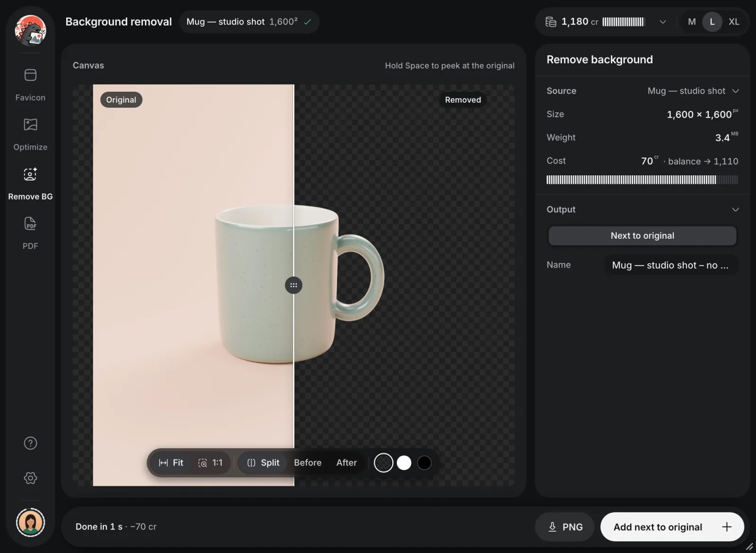Open user profile avatar at bottom left
Screen dimensions: 756x553
tap(30, 522)
